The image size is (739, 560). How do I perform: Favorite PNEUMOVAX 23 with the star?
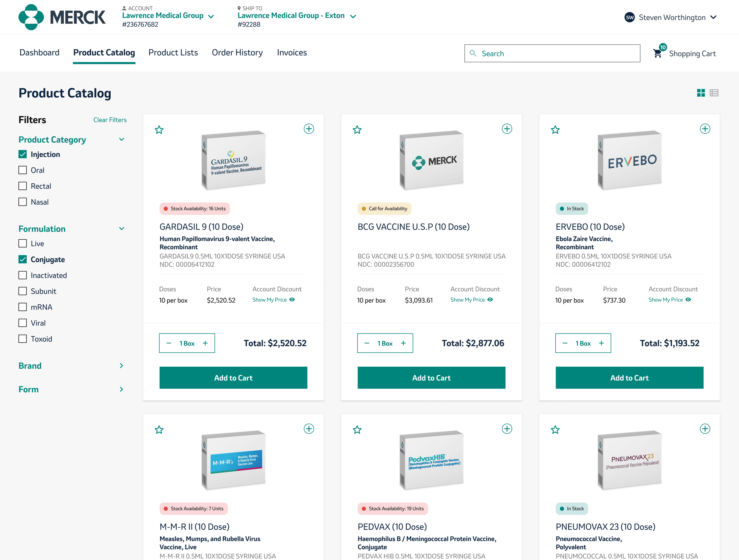pos(555,430)
